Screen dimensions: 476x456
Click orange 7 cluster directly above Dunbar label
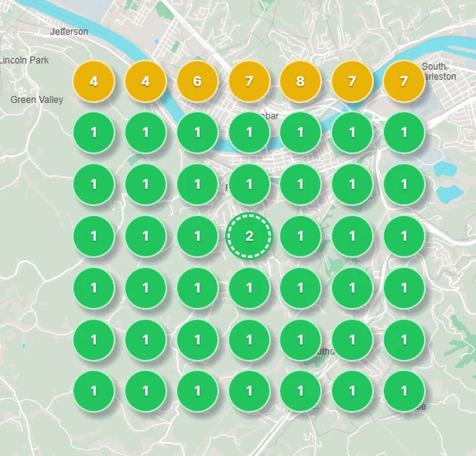pos(249,81)
